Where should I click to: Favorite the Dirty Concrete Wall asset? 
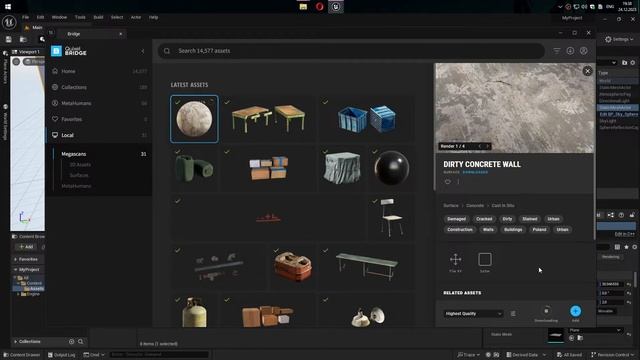point(448,182)
